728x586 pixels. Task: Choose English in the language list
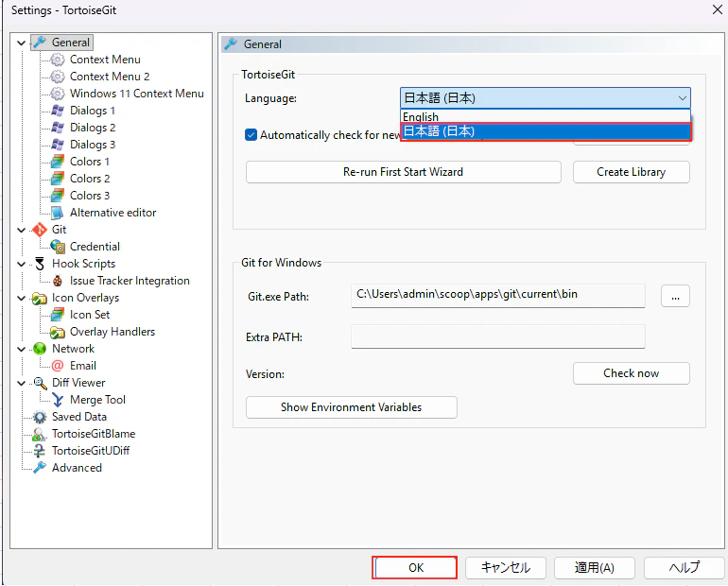(546, 116)
